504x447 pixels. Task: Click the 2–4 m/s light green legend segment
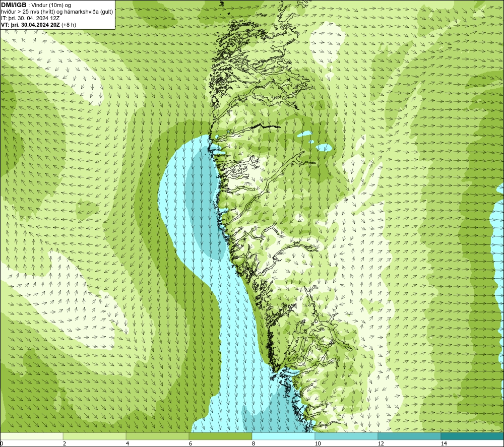[95, 436]
